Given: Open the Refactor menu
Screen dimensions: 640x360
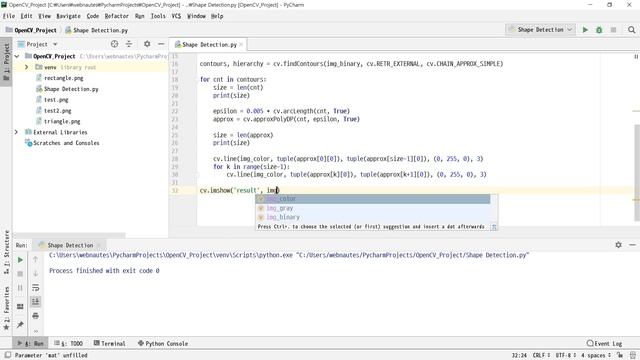Looking at the screenshot, I should click(117, 16).
